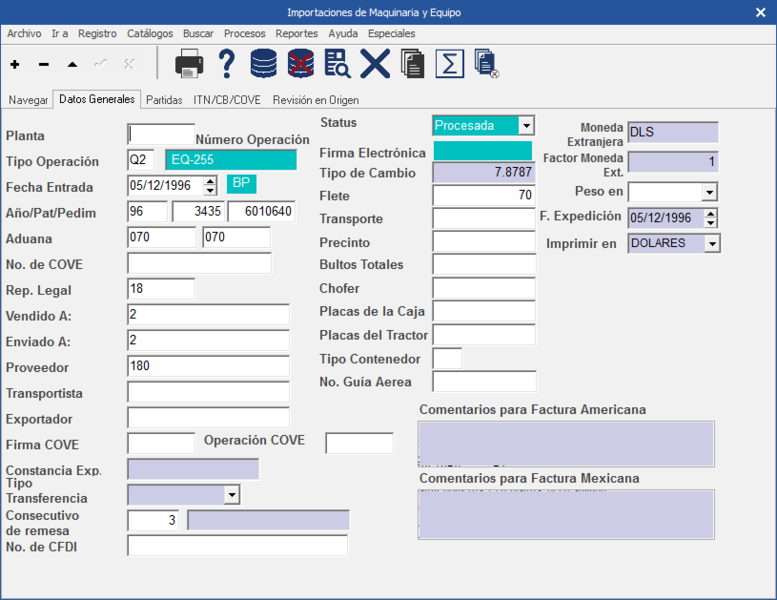The image size is (777, 600).
Task: Click the Bultos Totales field
Action: [484, 264]
